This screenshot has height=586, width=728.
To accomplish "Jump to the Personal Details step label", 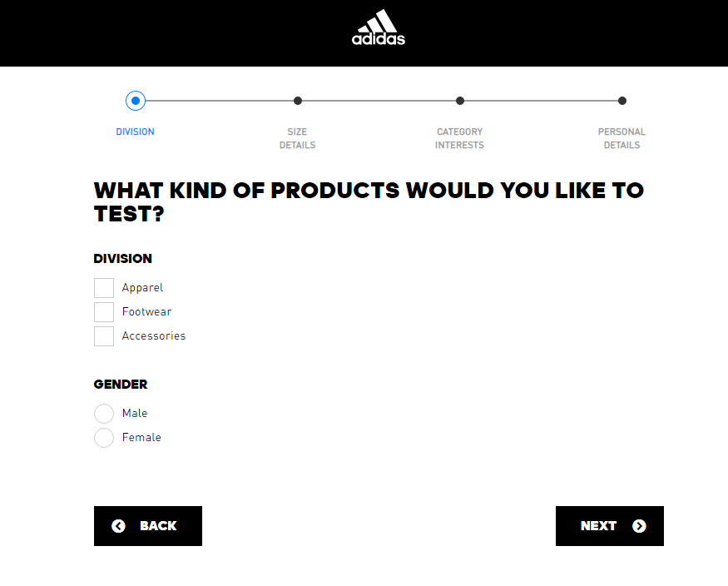I will coord(622,138).
